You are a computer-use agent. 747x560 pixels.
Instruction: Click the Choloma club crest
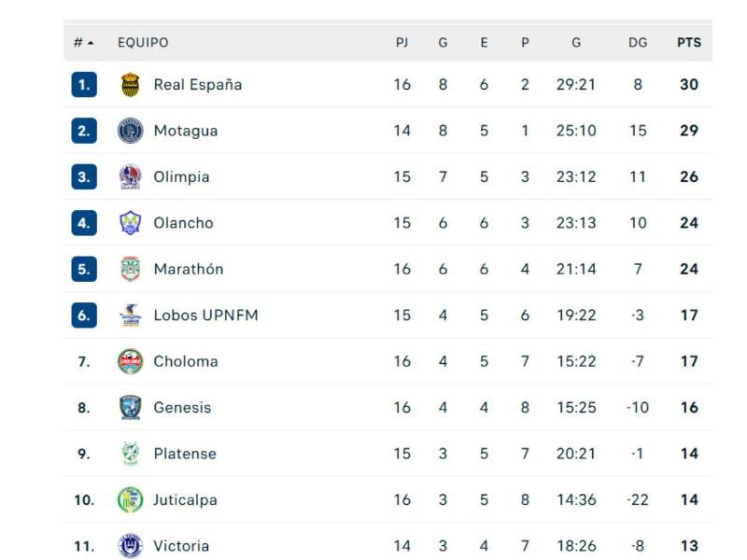click(x=131, y=361)
